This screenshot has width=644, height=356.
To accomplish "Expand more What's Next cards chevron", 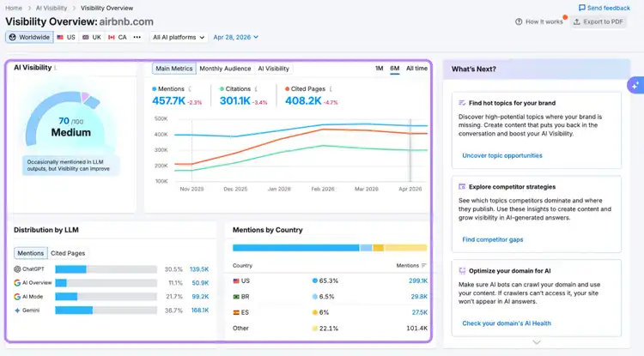I will tap(537, 342).
